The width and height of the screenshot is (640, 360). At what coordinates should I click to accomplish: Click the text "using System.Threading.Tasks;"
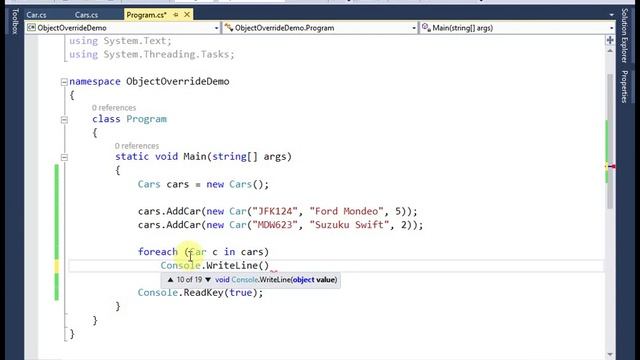[x=152, y=54]
